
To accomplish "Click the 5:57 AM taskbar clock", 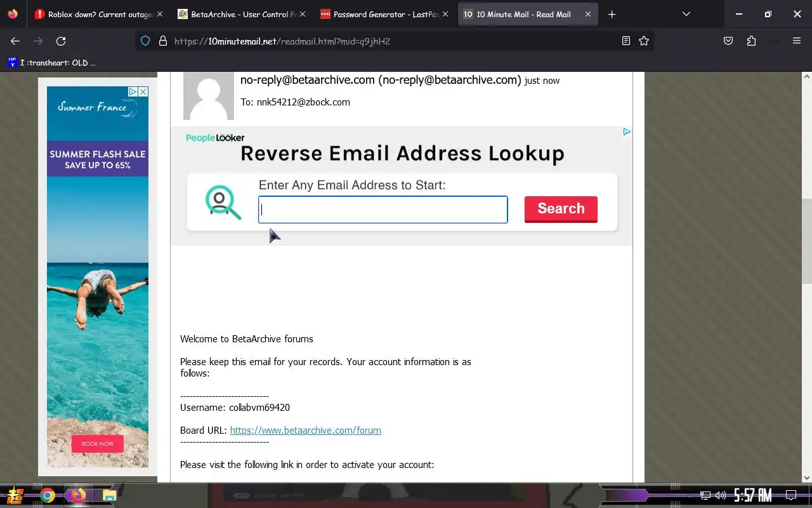I will [752, 495].
